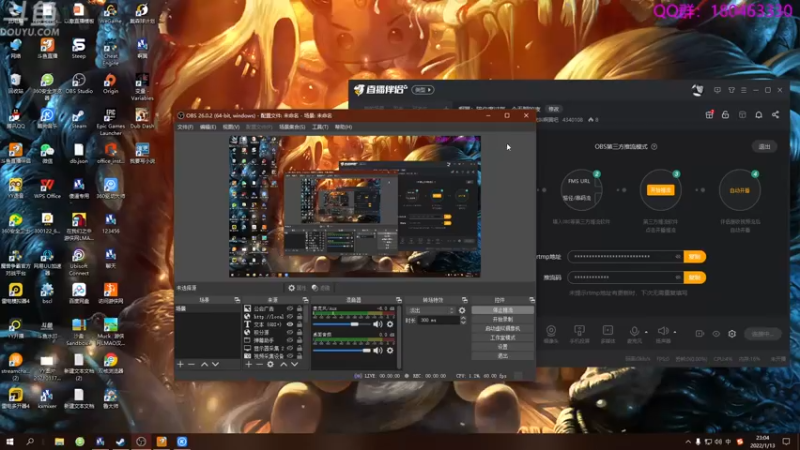Open 麦克风/Aux mixer settings gear
This screenshot has width=800, height=450.
[390, 324]
